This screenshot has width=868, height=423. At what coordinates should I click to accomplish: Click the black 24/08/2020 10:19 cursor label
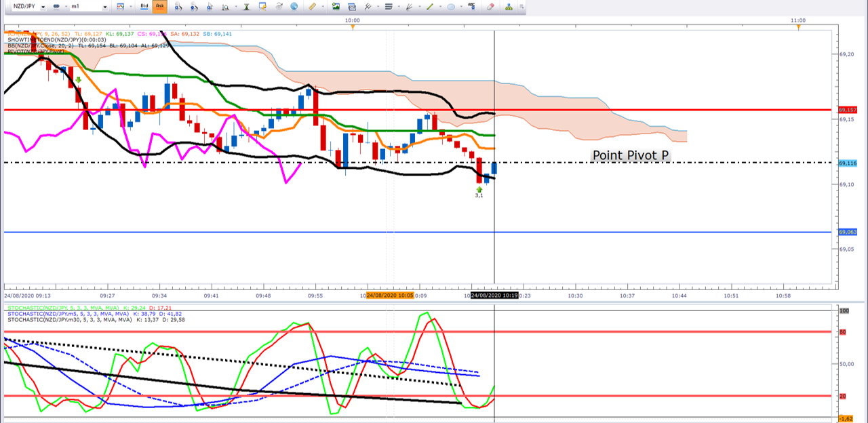pos(494,296)
